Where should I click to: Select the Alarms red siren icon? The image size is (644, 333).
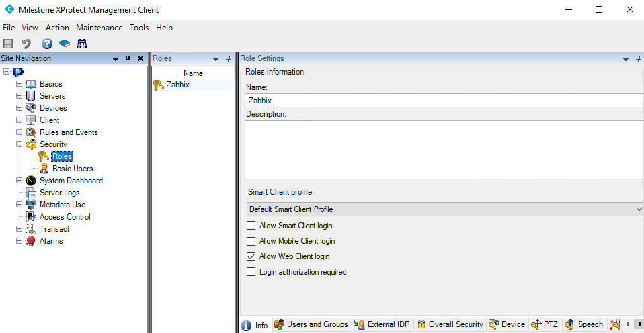[31, 241]
